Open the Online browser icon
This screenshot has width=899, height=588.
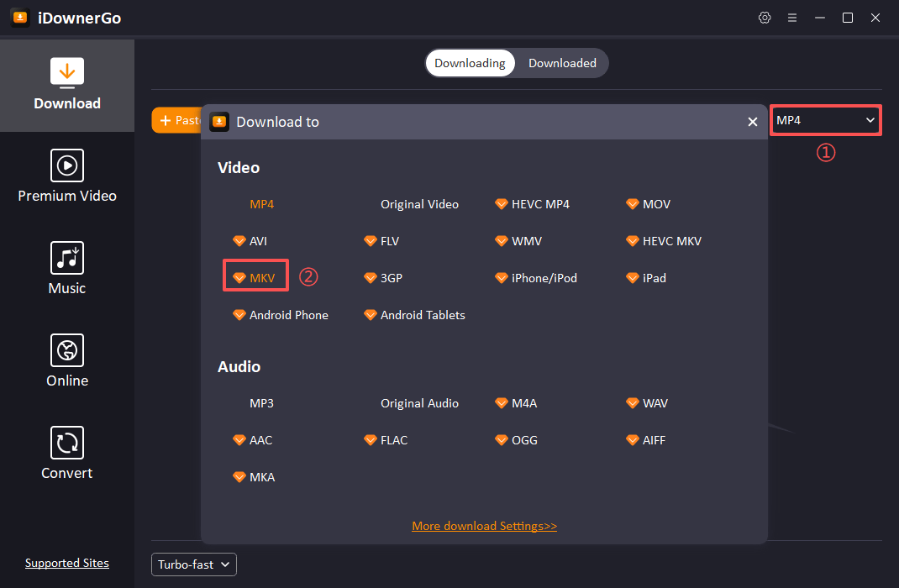point(67,350)
